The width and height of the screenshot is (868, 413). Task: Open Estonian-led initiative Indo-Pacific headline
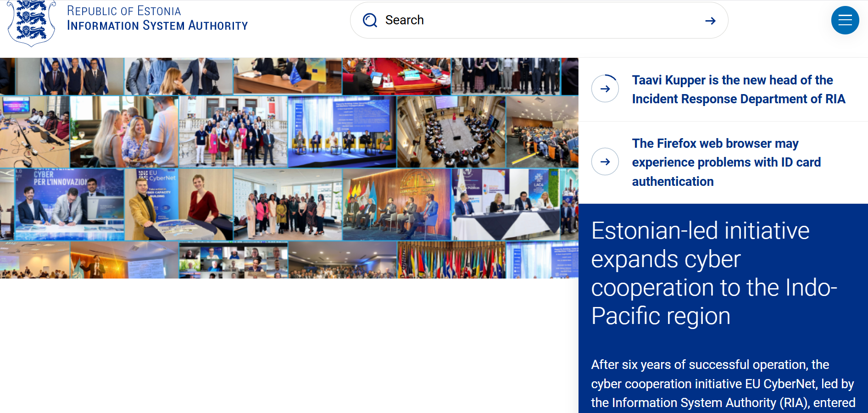point(713,273)
